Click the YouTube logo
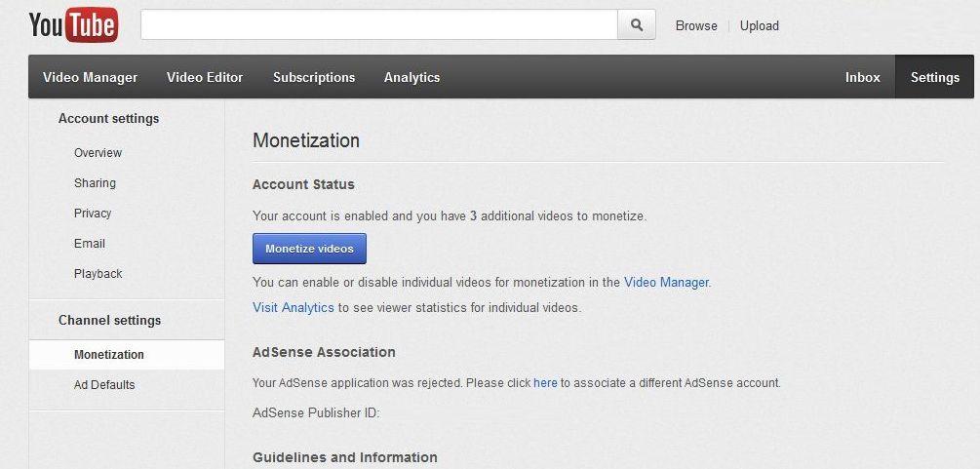Image resolution: width=980 pixels, height=469 pixels. (74, 24)
